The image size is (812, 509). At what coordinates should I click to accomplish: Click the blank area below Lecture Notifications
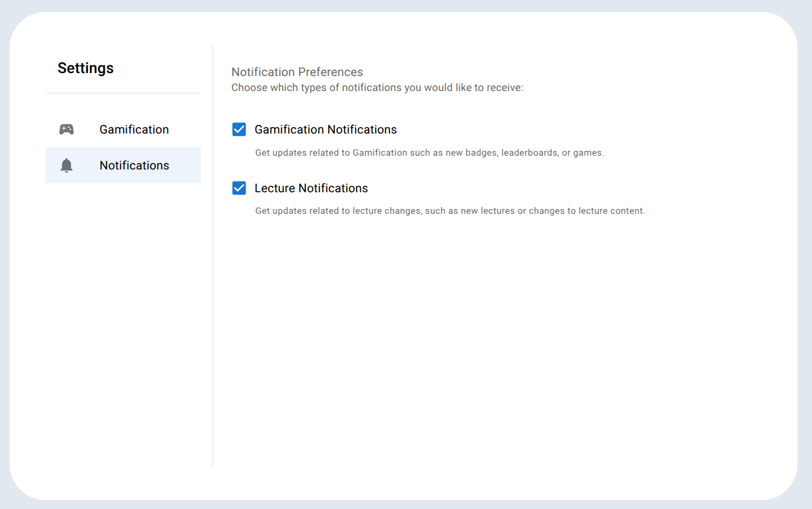tap(503, 341)
